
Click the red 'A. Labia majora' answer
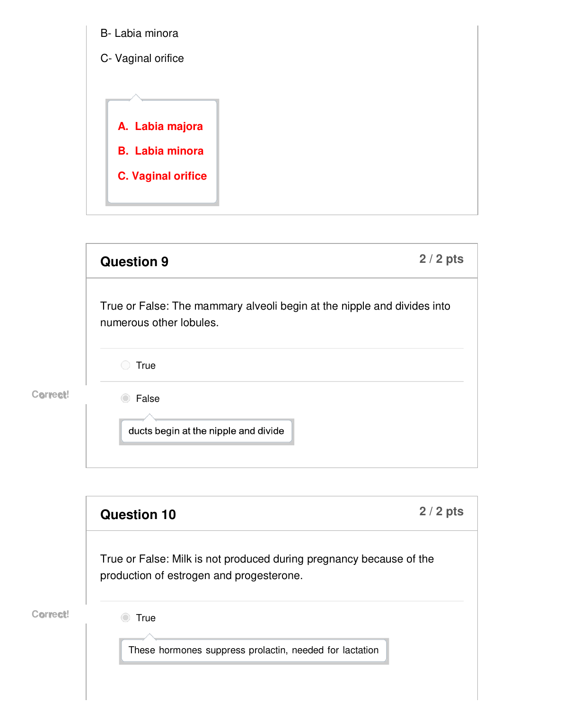click(160, 127)
